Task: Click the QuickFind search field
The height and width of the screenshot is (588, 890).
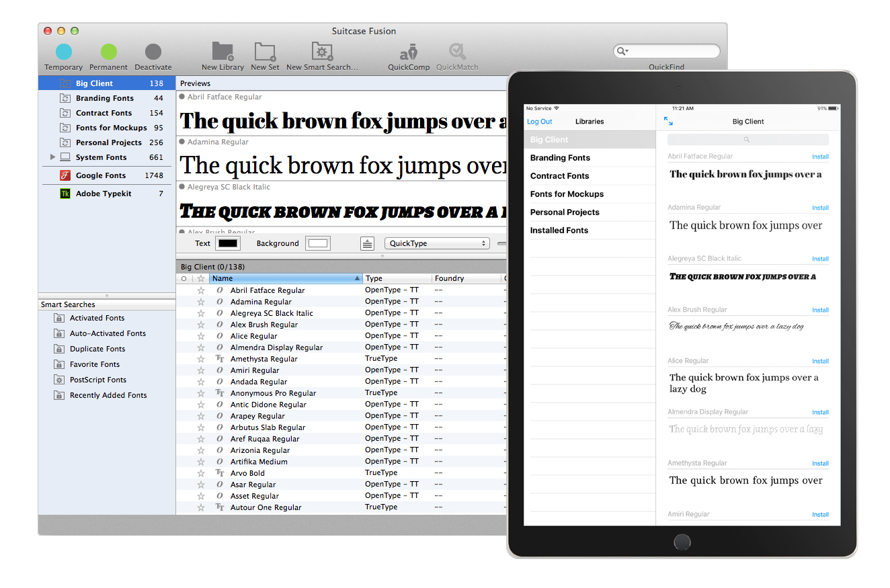Action: pyautogui.click(x=666, y=51)
